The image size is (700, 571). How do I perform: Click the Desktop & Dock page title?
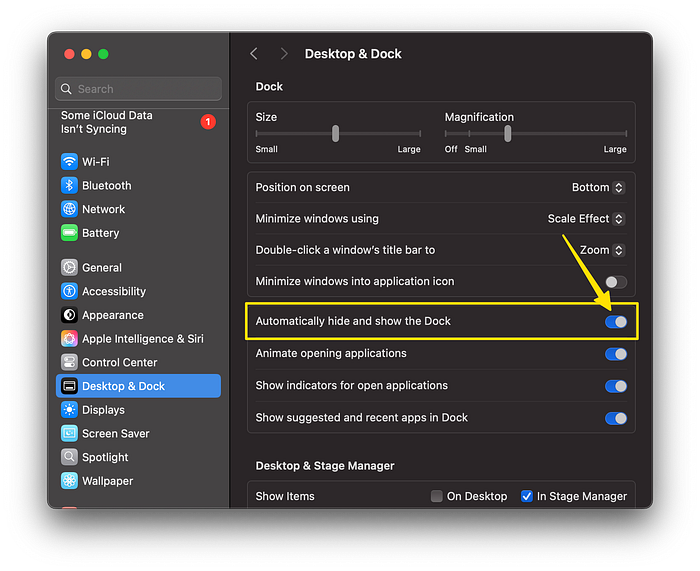[x=353, y=54]
